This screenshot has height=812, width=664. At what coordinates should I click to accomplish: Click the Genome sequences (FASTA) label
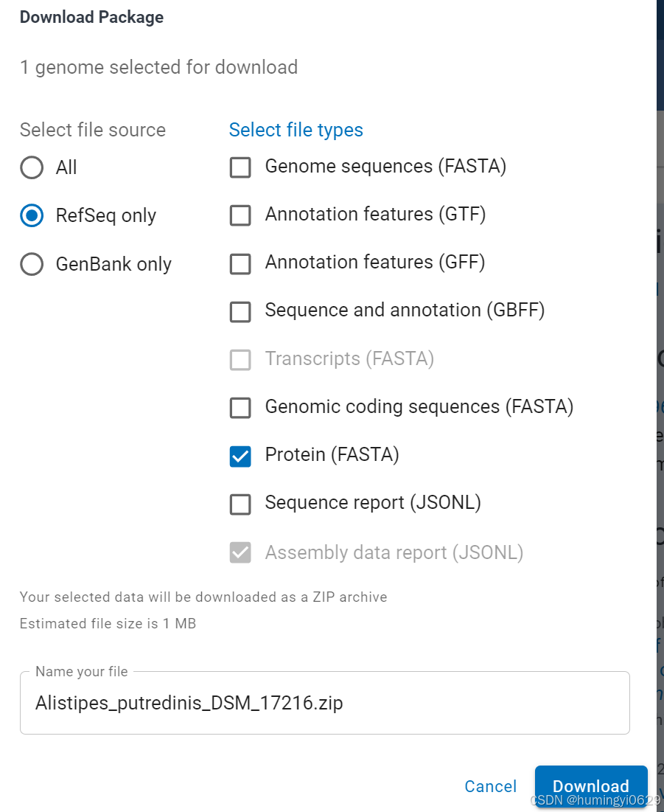point(385,167)
